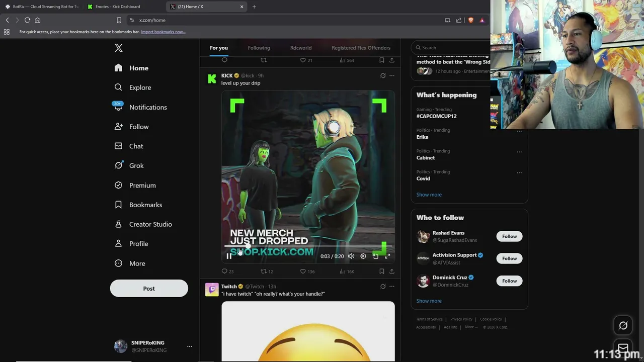
Task: Bookmark the top post above KICK
Action: tap(382, 60)
